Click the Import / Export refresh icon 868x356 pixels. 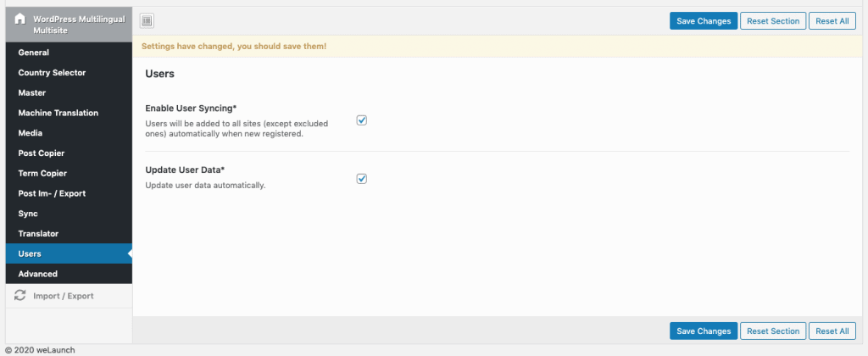coord(20,296)
